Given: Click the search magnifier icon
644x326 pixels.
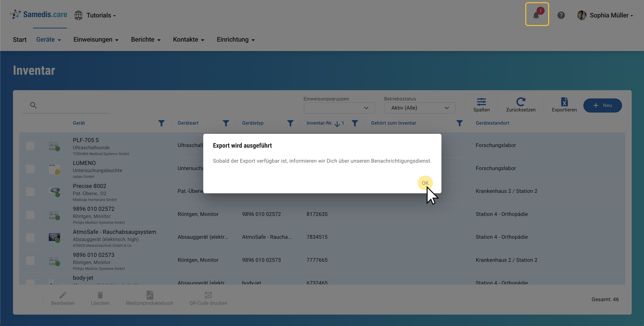Looking at the screenshot, I should pos(33,105).
